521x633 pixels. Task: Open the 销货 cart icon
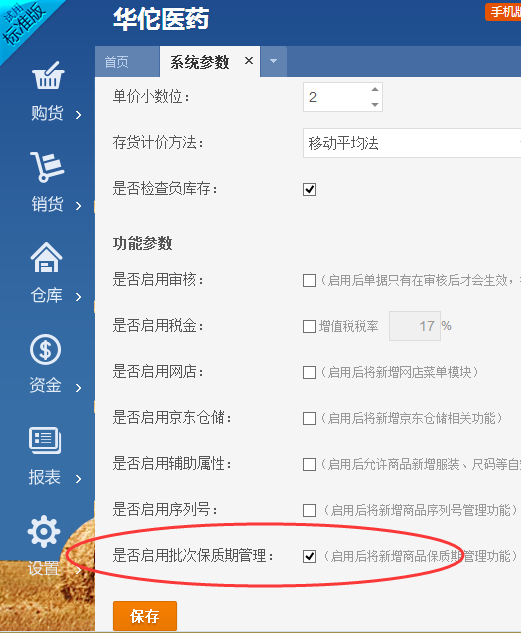tap(46, 166)
